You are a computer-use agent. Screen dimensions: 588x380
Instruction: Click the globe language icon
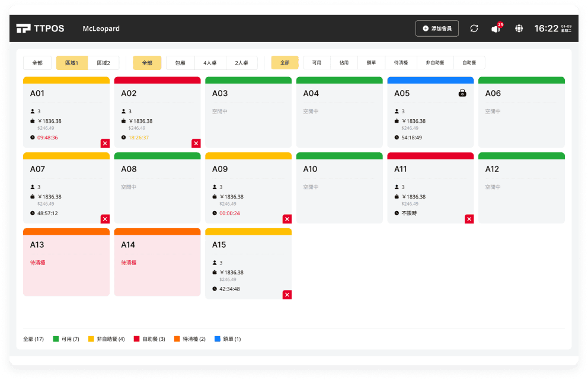519,28
